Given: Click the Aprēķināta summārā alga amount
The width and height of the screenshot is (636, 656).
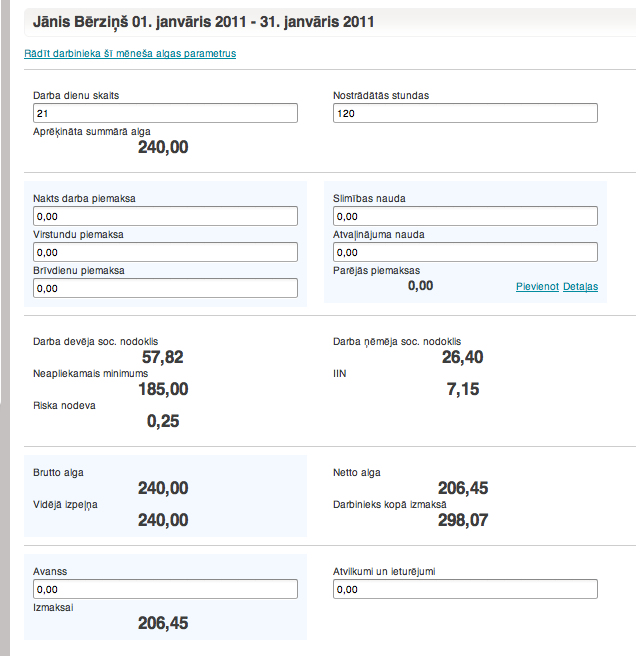Looking at the screenshot, I should coord(162,148).
